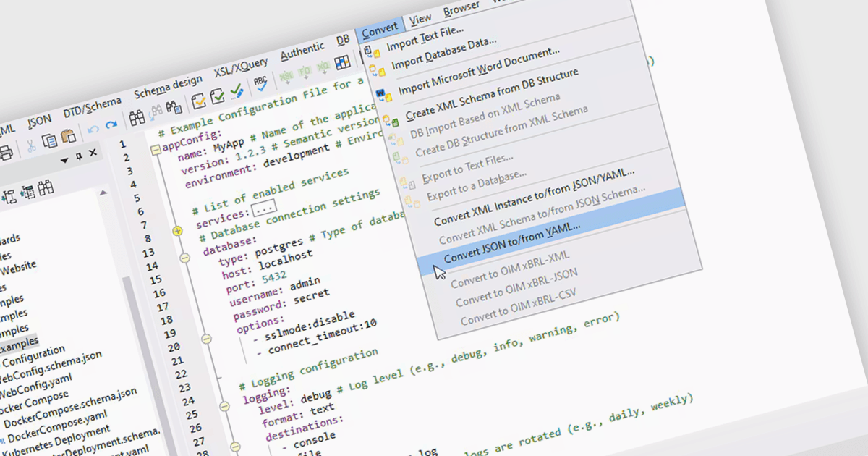The width and height of the screenshot is (868, 456).
Task: Choose Import Text File...
Action: [425, 40]
